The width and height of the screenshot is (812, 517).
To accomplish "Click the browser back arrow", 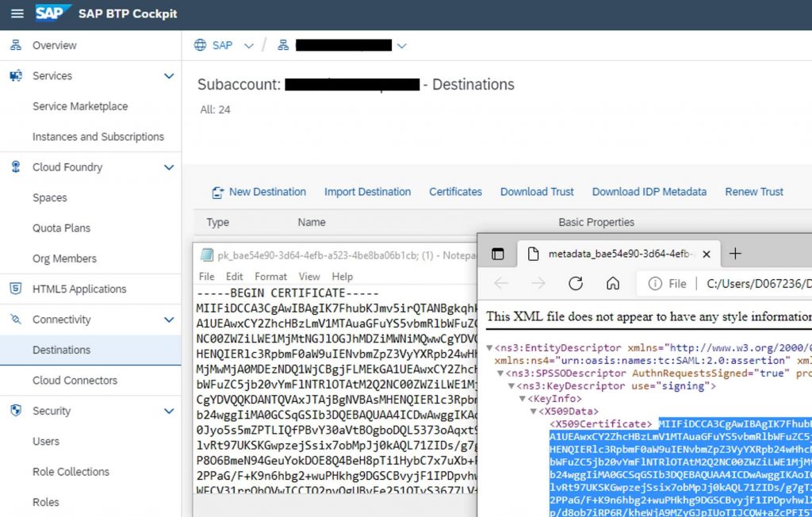I will pos(501,283).
